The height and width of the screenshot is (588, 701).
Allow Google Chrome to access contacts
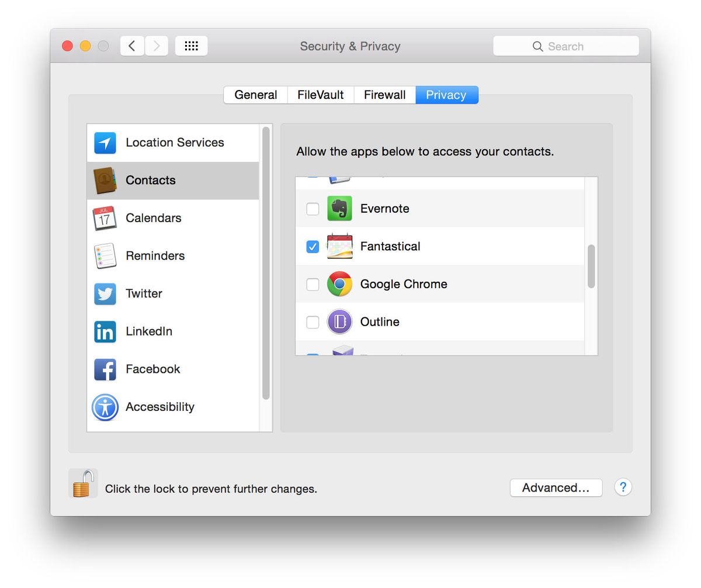coord(313,284)
